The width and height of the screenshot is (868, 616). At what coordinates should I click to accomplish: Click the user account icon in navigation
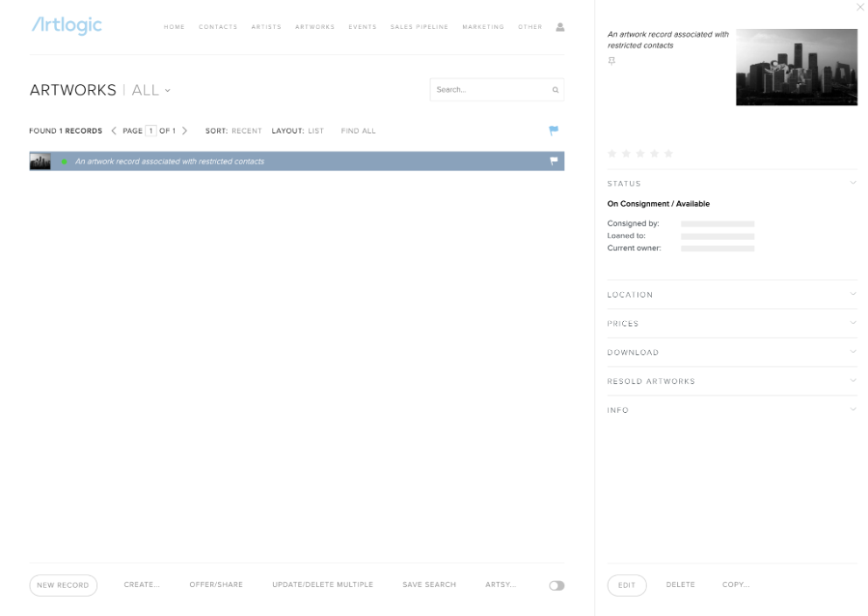tap(560, 27)
